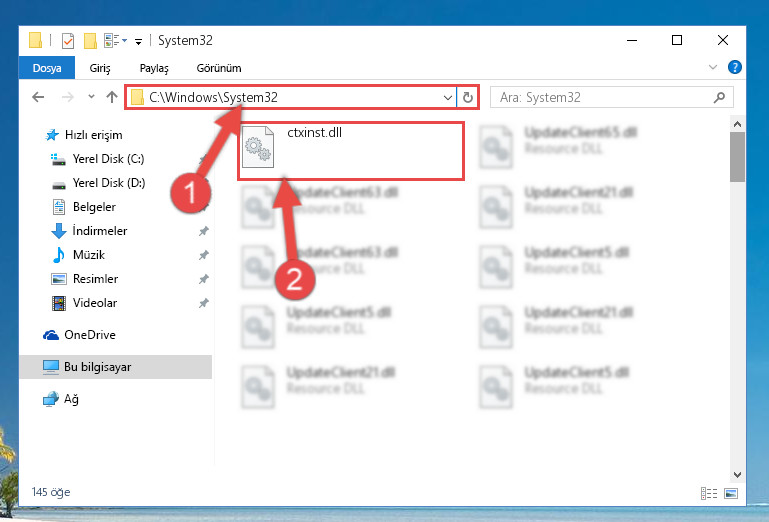Click the ctxinst.dll file name
Viewport: 769px width, 522px height.
tap(314, 132)
